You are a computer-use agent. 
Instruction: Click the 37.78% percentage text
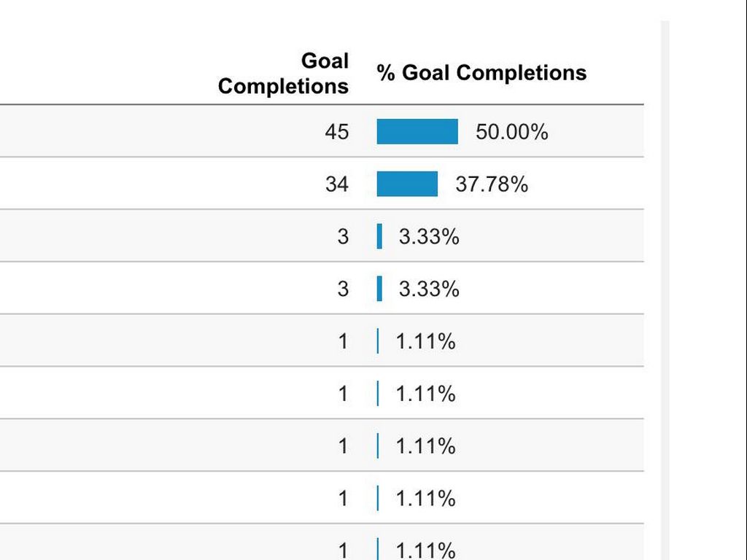coord(492,184)
